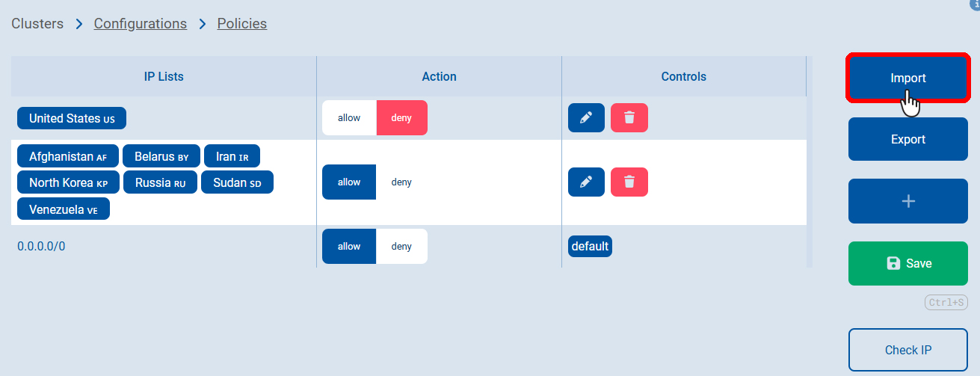Click the pencil edit icon for United States row
The width and height of the screenshot is (980, 376).
click(x=586, y=117)
